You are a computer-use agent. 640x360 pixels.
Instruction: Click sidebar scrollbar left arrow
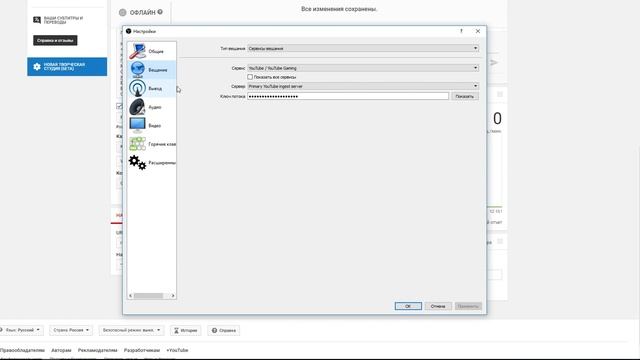click(131, 296)
